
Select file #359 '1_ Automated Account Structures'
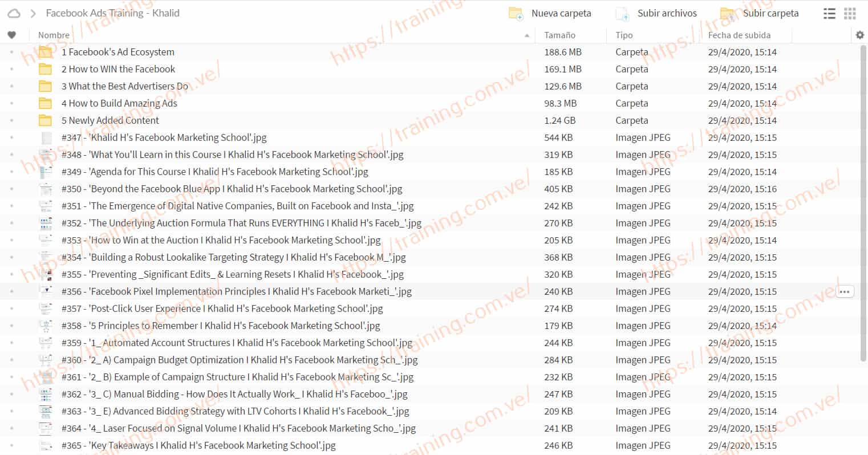(x=237, y=343)
